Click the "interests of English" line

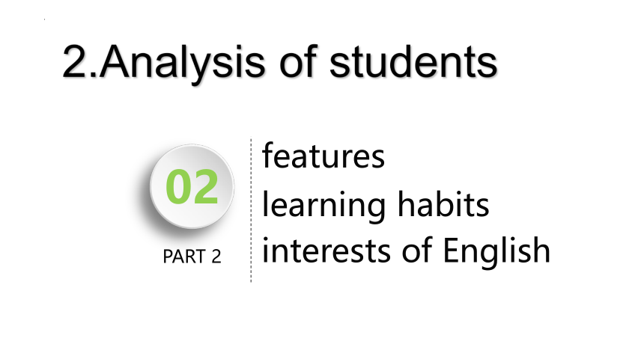click(x=406, y=251)
